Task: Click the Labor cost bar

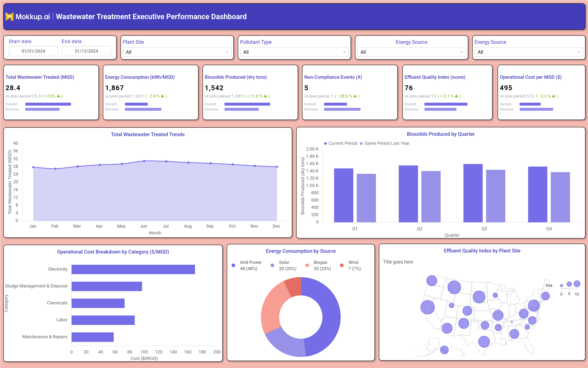Action: 103,320
